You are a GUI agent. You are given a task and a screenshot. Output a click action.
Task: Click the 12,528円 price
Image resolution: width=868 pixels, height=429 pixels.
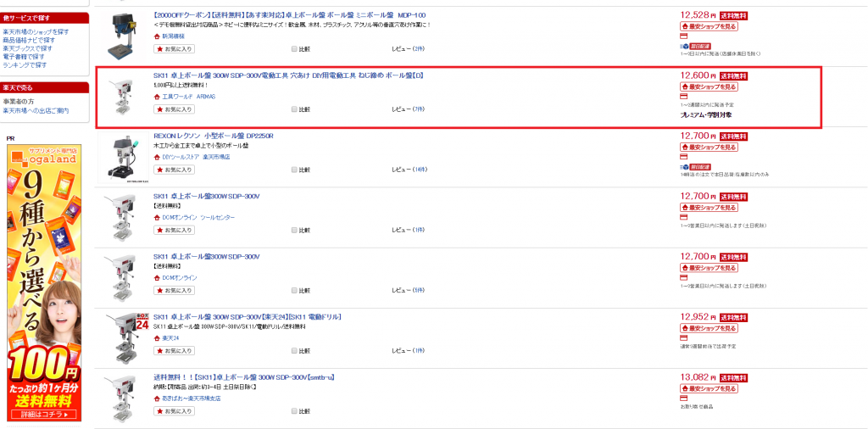tap(698, 15)
